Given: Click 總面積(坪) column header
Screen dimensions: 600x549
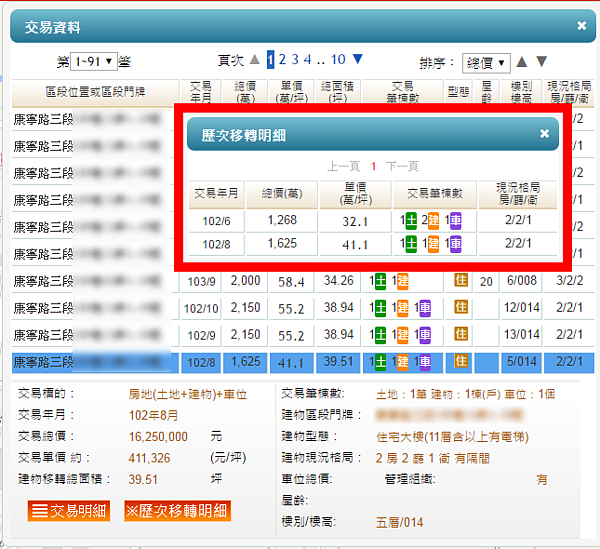Looking at the screenshot, I should pos(338,92).
